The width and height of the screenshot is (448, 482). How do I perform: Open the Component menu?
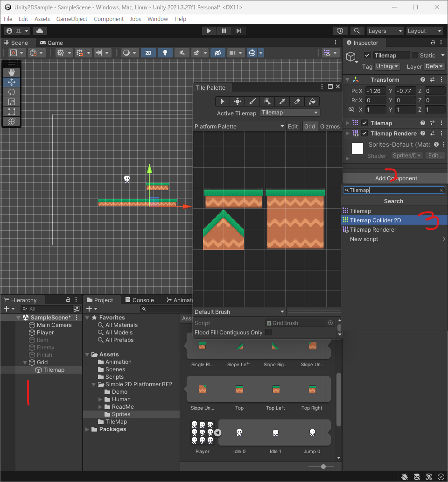pyautogui.click(x=109, y=19)
